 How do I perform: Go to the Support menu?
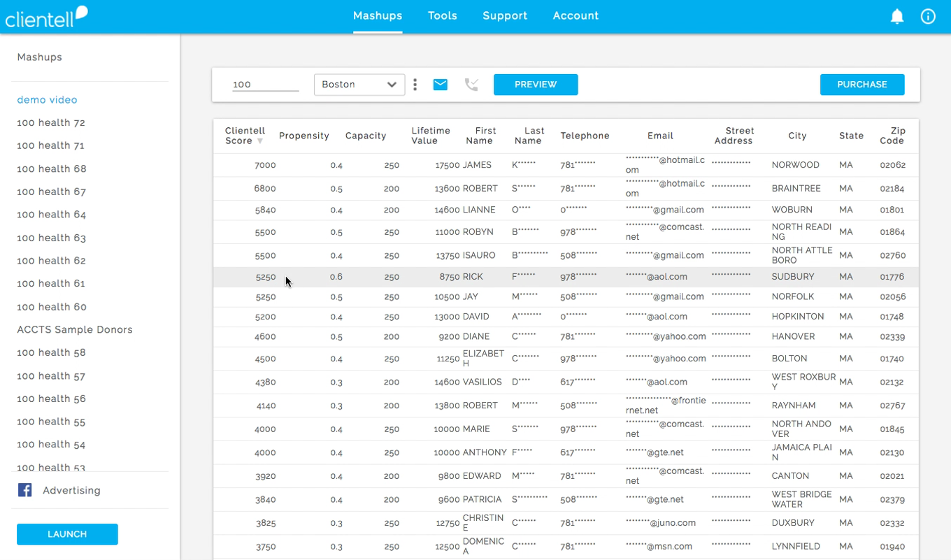tap(505, 16)
